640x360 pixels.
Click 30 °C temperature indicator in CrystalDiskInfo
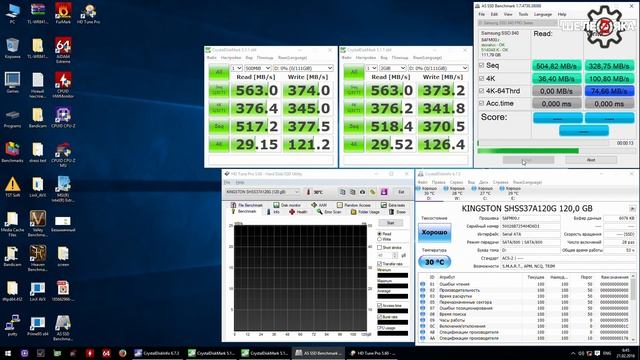[x=434, y=262]
